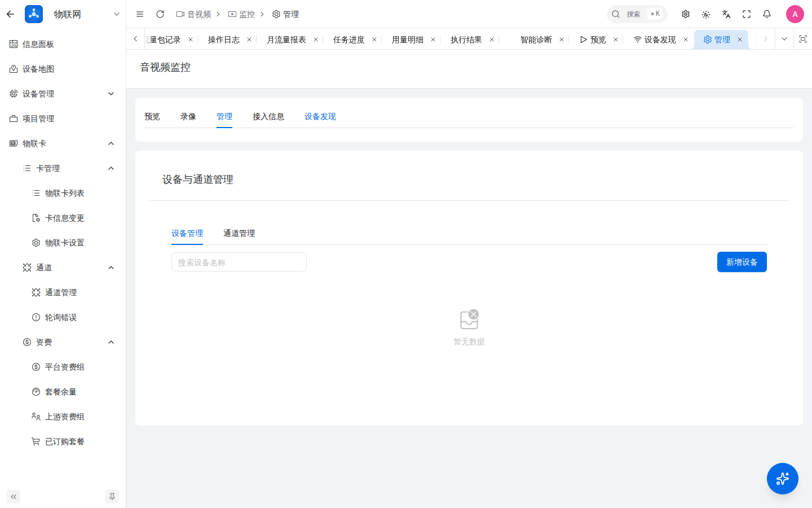Click the back arrow at top left
The image size is (812, 508).
pyautogui.click(x=10, y=14)
